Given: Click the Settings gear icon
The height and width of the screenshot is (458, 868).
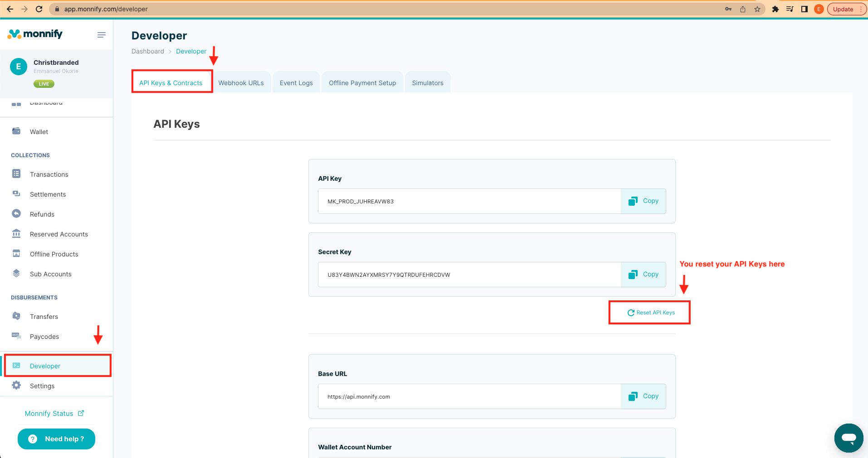Looking at the screenshot, I should pyautogui.click(x=16, y=386).
